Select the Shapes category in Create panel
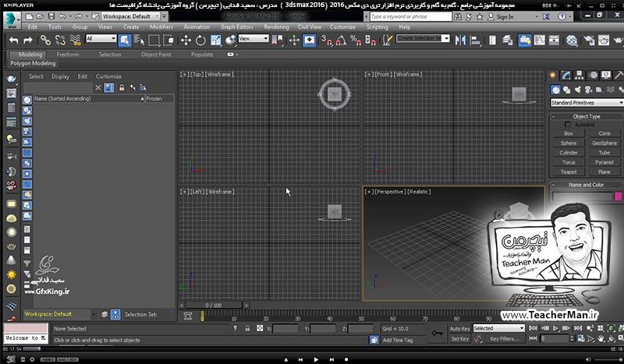 point(567,90)
